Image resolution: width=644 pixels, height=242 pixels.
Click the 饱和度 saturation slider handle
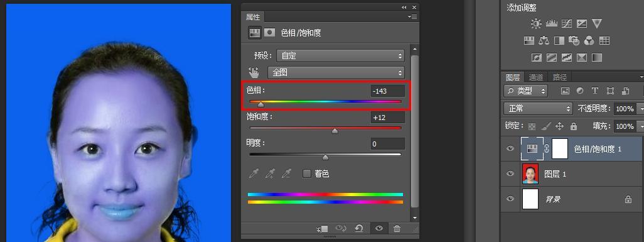point(335,131)
